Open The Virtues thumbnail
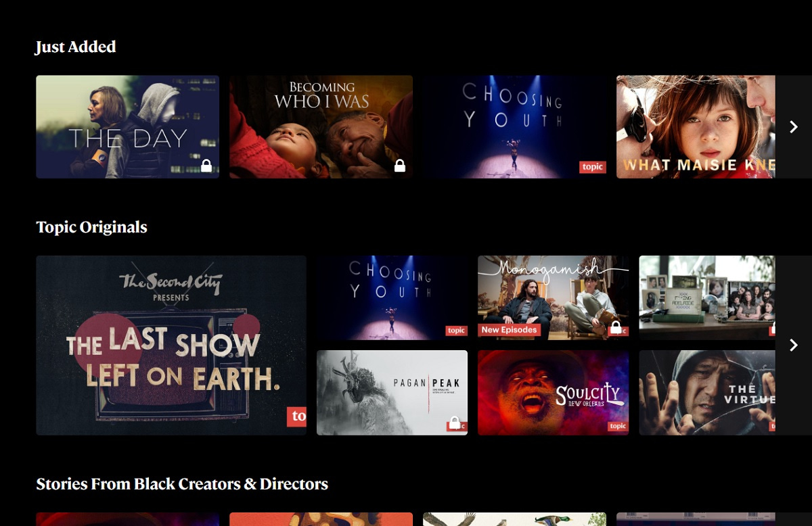812x526 pixels. pos(707,393)
